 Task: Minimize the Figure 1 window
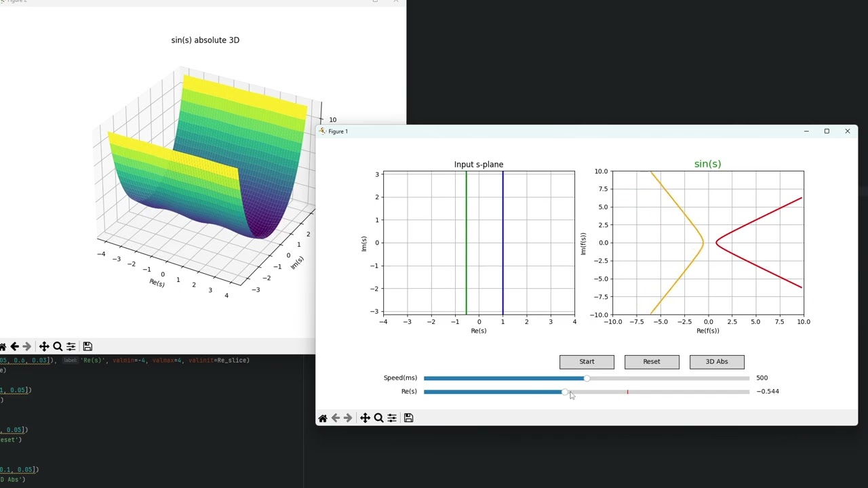point(806,131)
